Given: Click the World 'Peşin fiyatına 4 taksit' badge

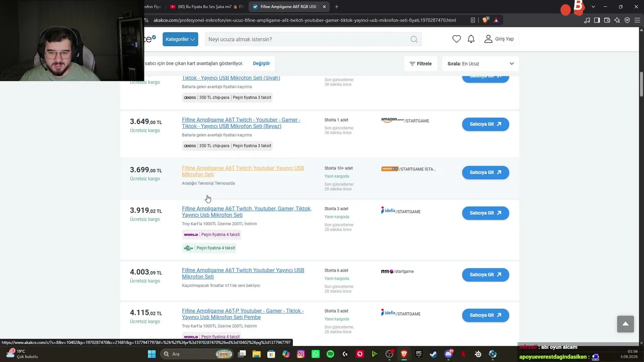Looking at the screenshot, I should (212, 234).
